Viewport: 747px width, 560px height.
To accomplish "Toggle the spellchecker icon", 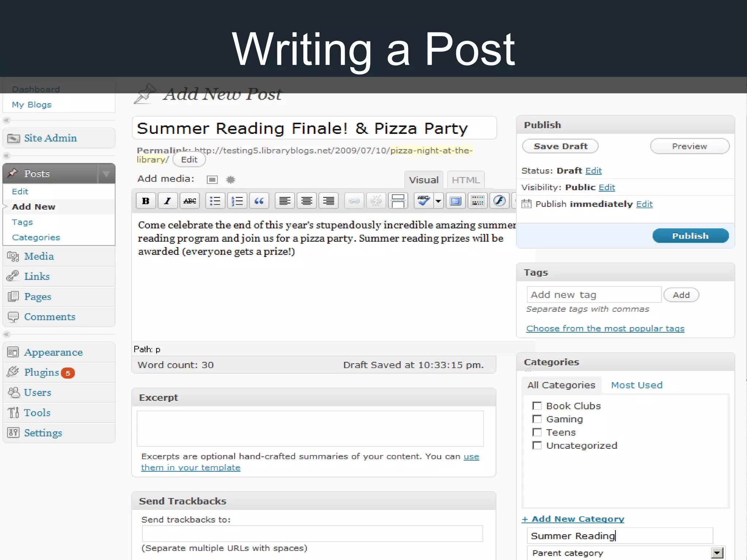I will pos(423,201).
